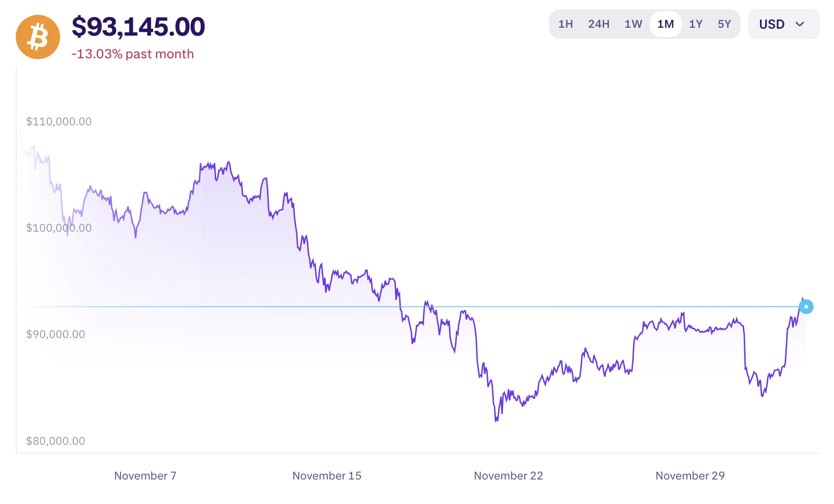This screenshot has width=834, height=504.
Task: View the 5Y price history
Action: [x=724, y=24]
